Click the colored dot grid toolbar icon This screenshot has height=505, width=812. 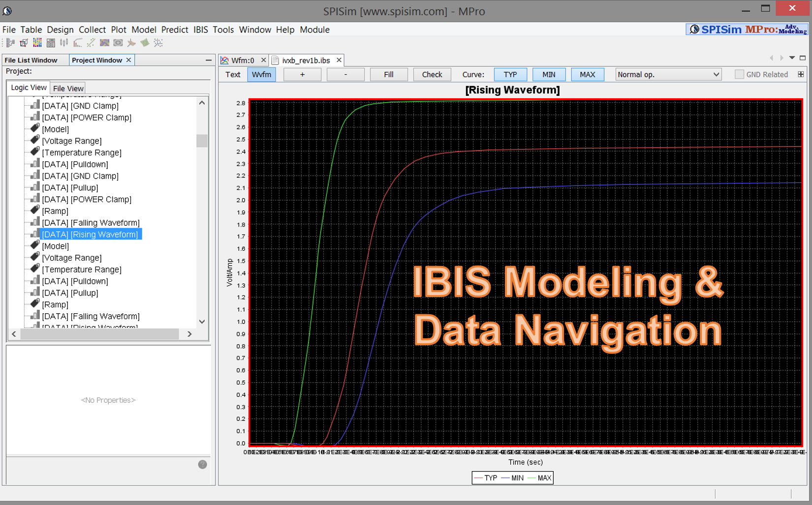click(x=37, y=43)
